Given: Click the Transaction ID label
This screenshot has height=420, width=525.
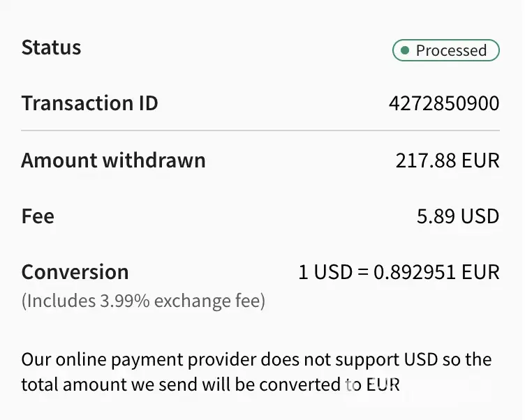Looking at the screenshot, I should (89, 103).
